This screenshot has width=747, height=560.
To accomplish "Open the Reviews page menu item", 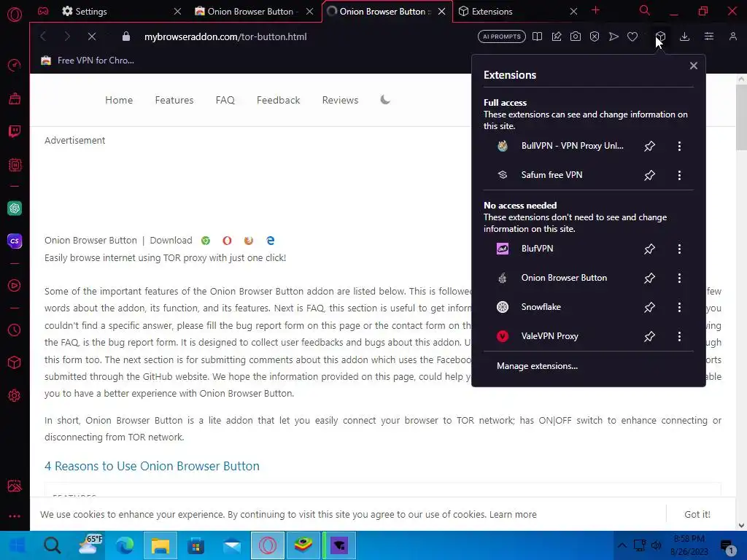I will (340, 100).
